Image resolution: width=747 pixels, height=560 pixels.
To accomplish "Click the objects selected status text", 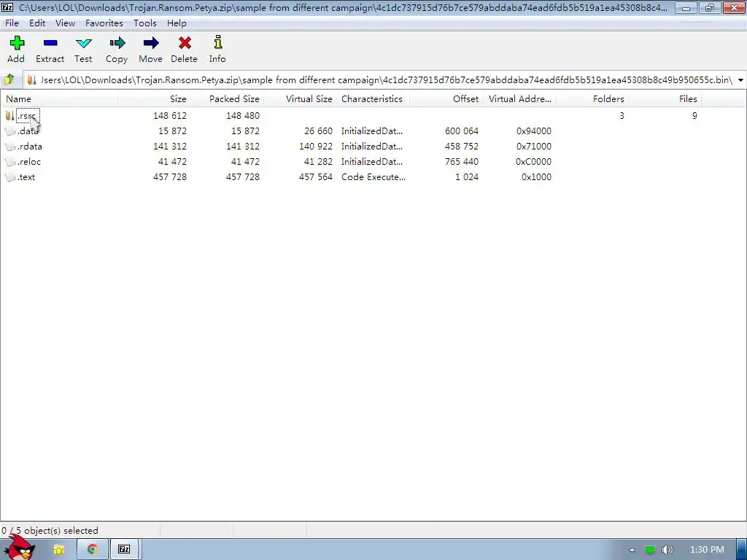I will [x=50, y=531].
